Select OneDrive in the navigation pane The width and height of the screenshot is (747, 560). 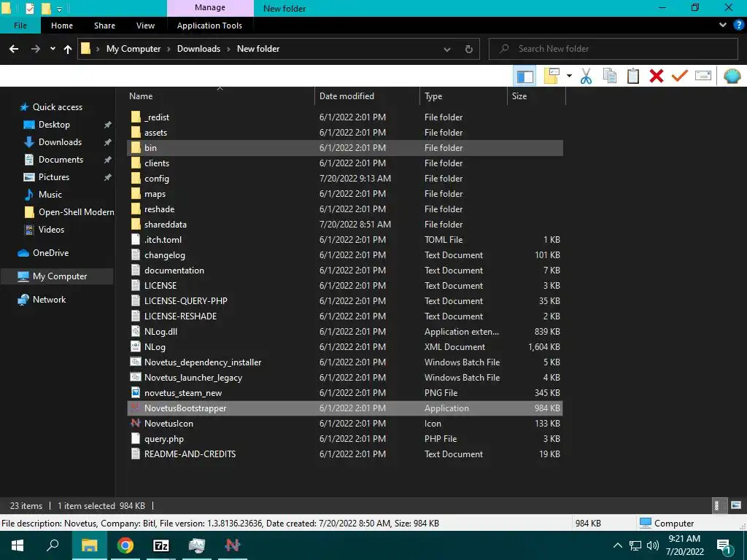[50, 253]
